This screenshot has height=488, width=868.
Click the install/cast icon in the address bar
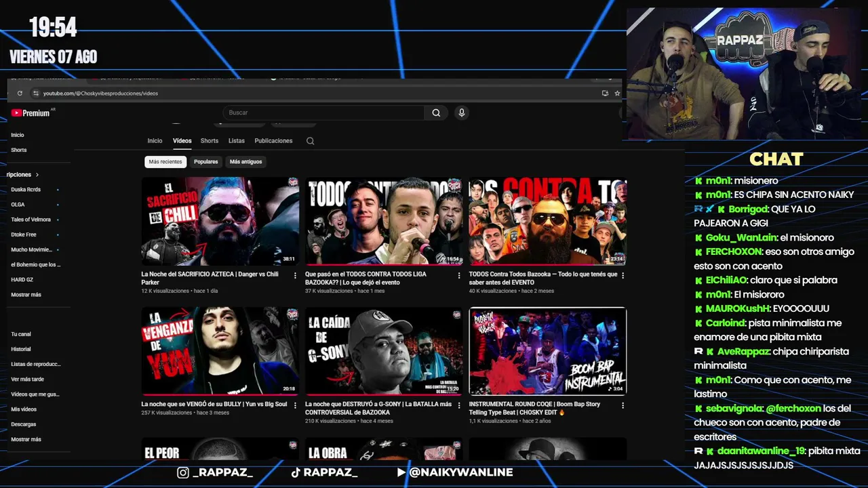point(605,94)
